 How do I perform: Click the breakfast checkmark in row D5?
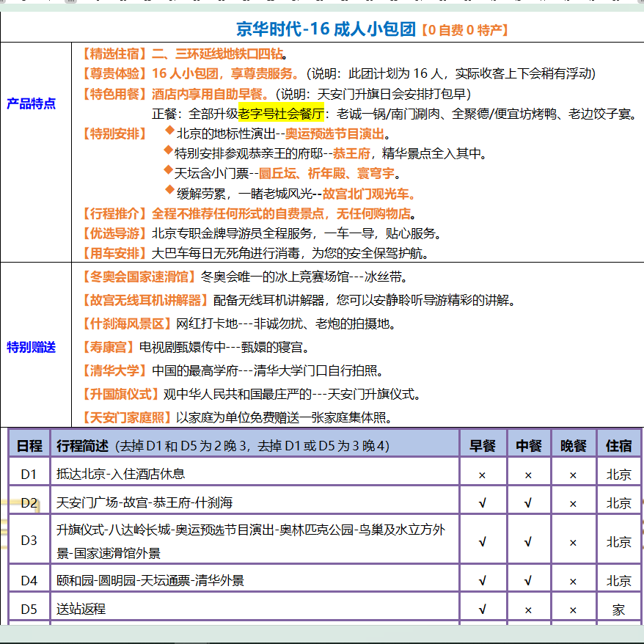click(482, 609)
